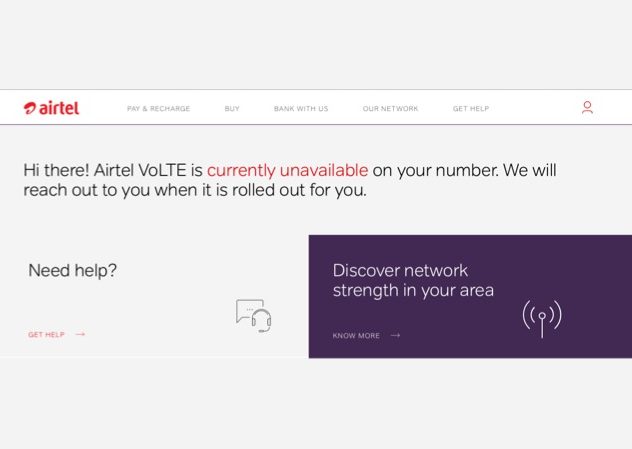Click the arrow beside Get Help link

(80, 334)
